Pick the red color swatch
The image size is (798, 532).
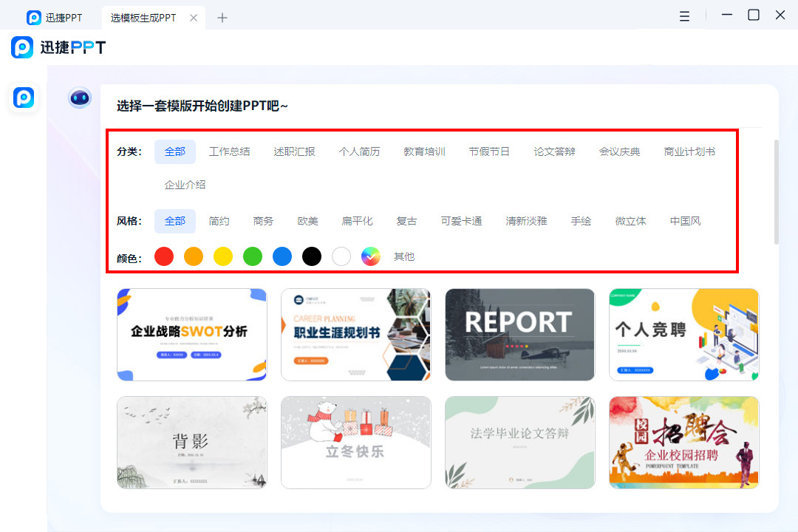pyautogui.click(x=164, y=256)
